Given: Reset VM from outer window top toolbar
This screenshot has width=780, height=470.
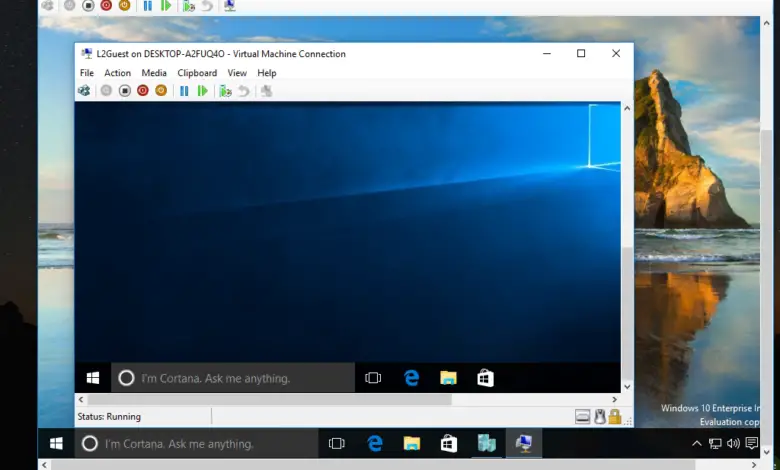Looking at the screenshot, I should point(166,5).
